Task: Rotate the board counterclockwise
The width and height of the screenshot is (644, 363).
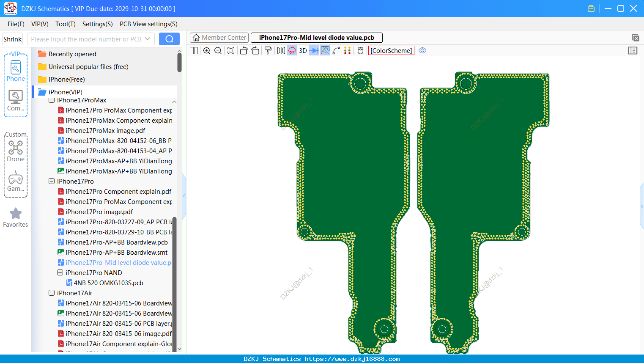Action: coord(244,51)
